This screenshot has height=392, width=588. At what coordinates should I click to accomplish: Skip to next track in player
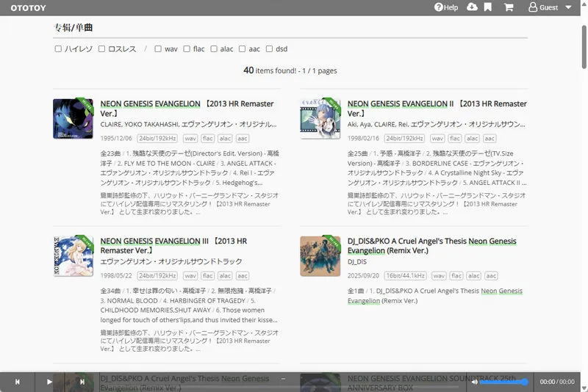[x=82, y=382]
